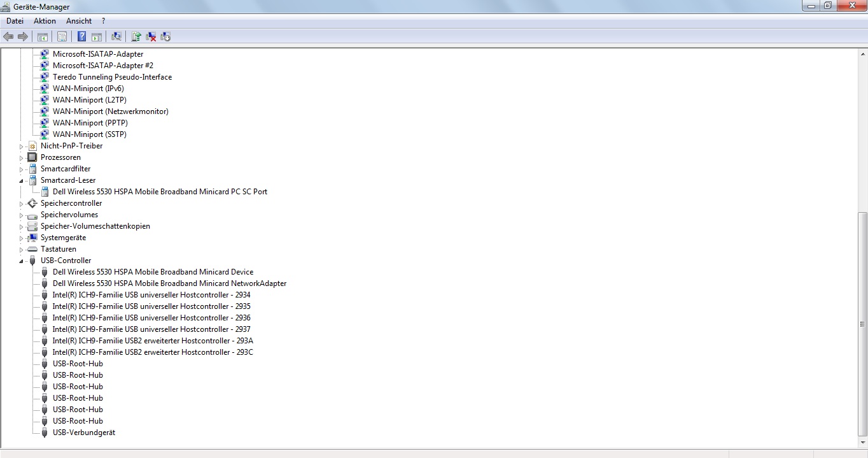Image resolution: width=868 pixels, height=458 pixels.
Task: Click the WAN-Miniport (PPTP) adapter icon
Action: pos(45,122)
